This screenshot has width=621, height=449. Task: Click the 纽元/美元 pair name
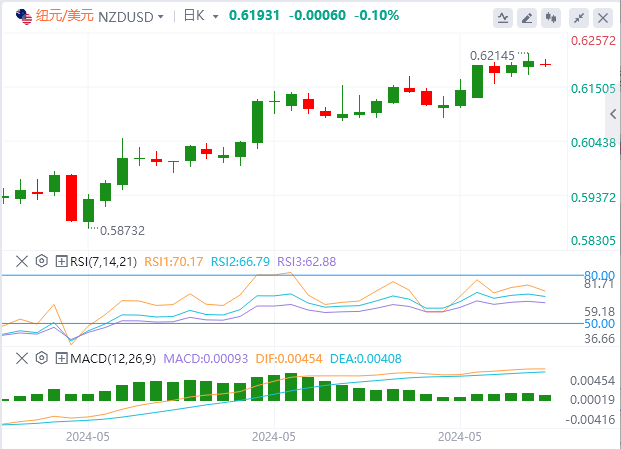click(x=65, y=16)
